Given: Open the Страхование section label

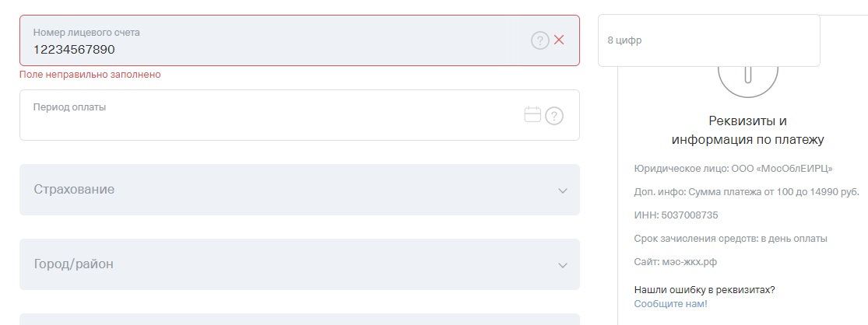Looking at the screenshot, I should pos(74,190).
